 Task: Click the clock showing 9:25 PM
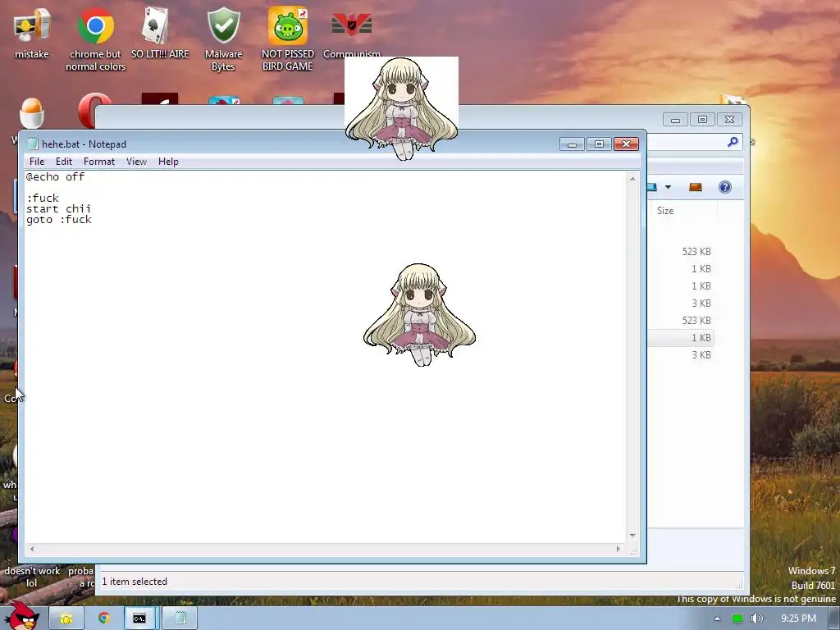point(798,619)
